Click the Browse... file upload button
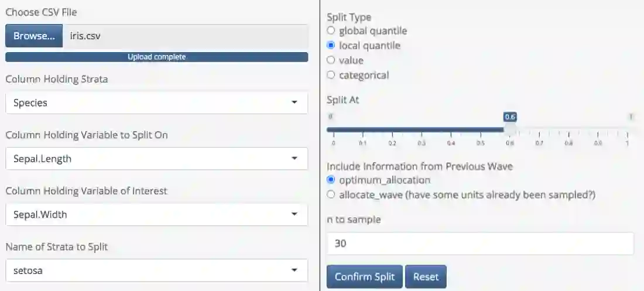This screenshot has width=644, height=291. pyautogui.click(x=34, y=36)
